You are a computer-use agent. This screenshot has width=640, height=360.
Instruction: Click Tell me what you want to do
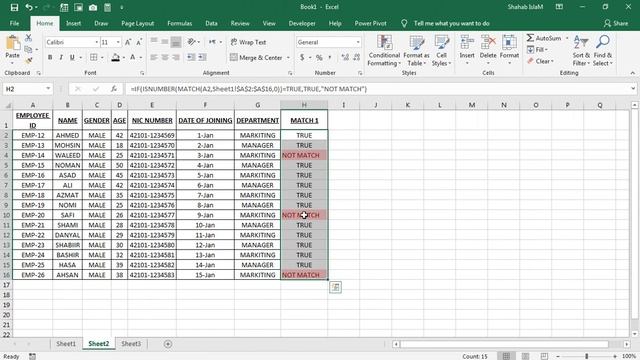click(451, 23)
